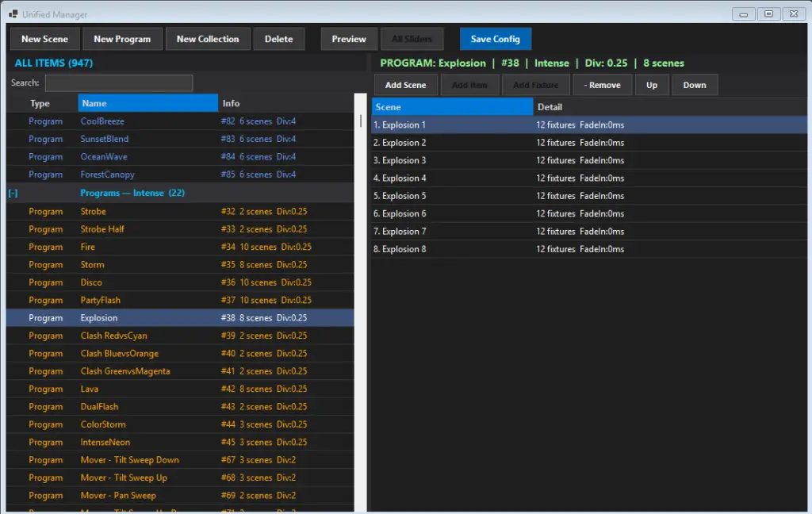The width and height of the screenshot is (812, 514).
Task: Move selected scene Up
Action: [x=651, y=85]
